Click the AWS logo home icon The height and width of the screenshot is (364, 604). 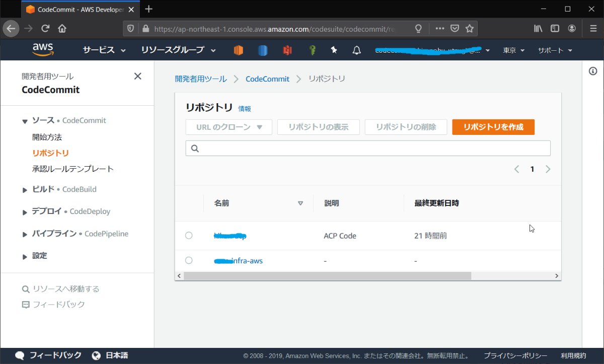click(43, 49)
